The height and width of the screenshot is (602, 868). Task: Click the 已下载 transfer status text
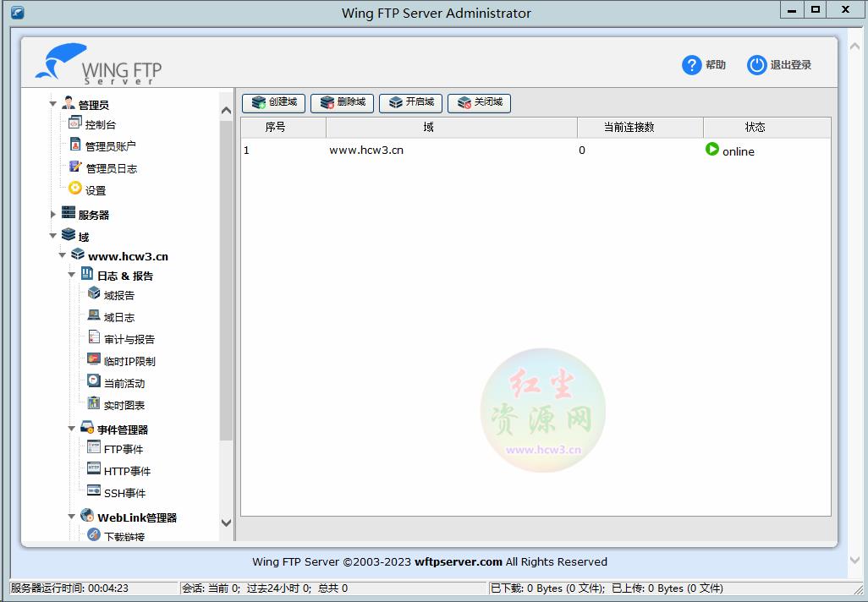(607, 588)
